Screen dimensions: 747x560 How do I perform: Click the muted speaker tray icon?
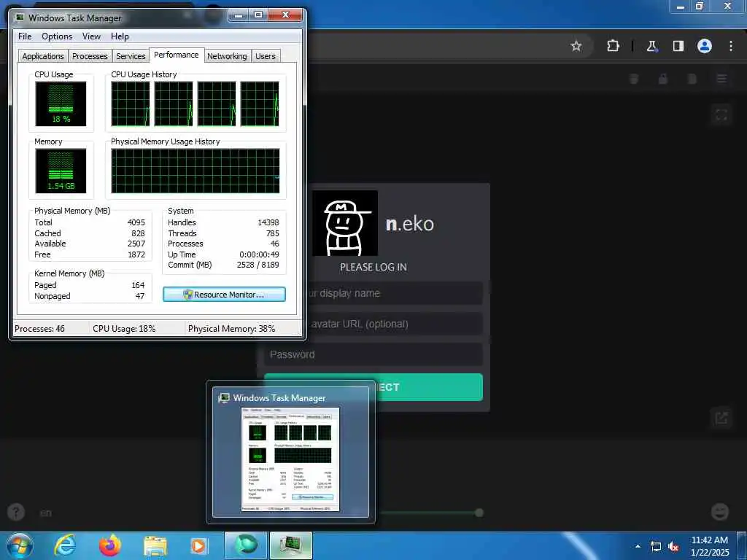click(673, 547)
